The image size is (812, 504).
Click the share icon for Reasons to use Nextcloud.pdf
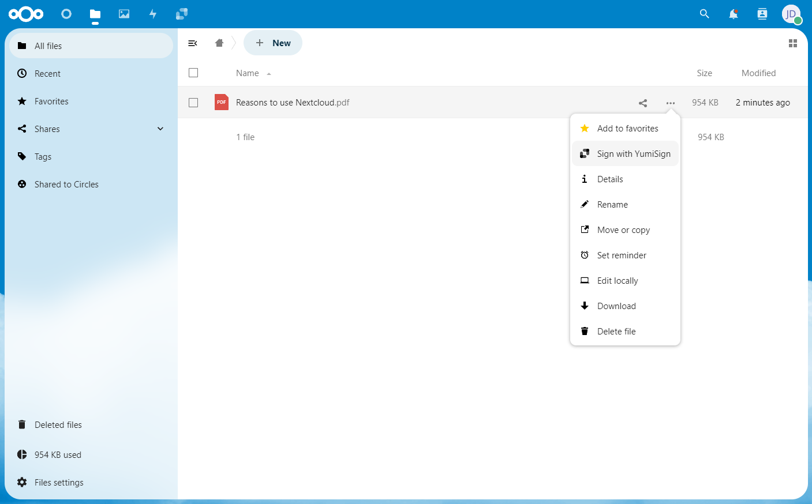click(x=643, y=103)
